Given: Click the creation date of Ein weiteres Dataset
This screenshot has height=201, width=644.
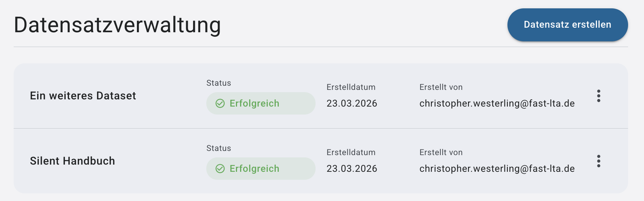Looking at the screenshot, I should (x=352, y=104).
